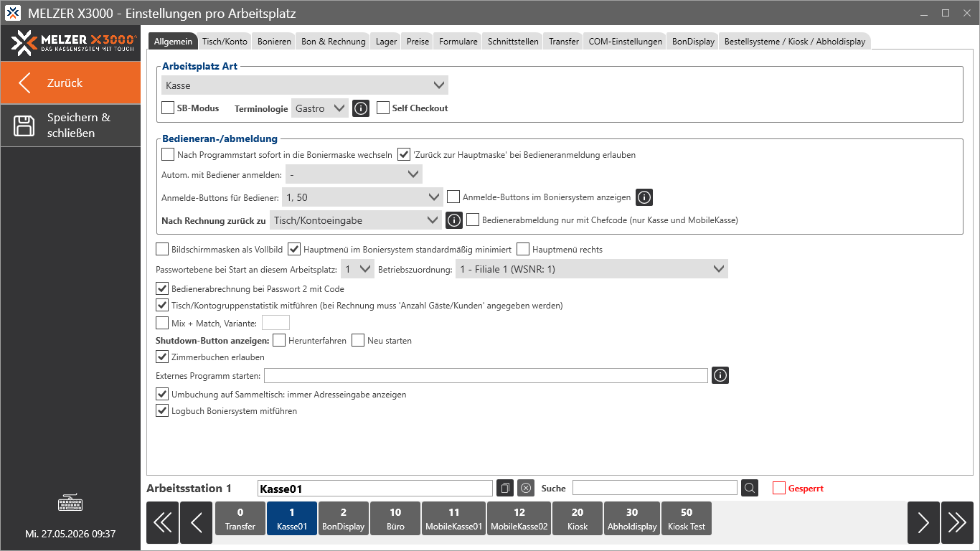980x551 pixels.
Task: Jump to first workstation page arrows
Action: [162, 523]
